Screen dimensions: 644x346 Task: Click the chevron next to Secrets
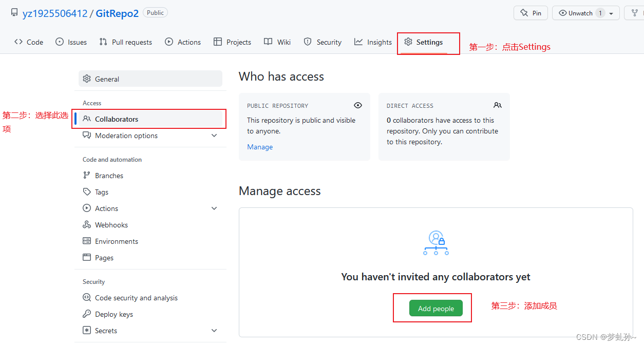214,331
